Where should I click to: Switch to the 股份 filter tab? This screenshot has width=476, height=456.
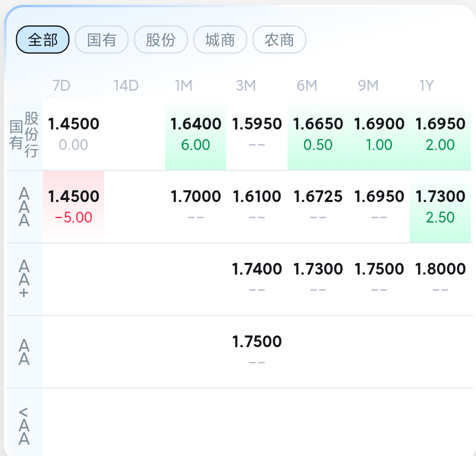(x=161, y=40)
